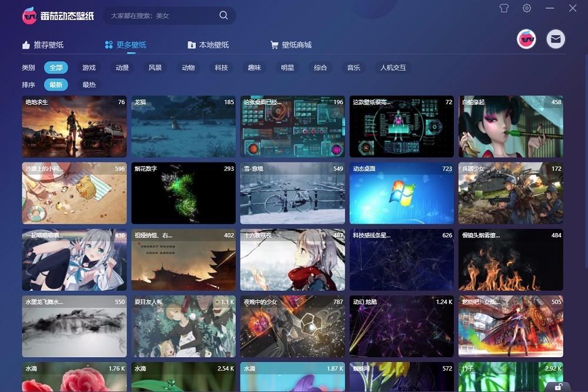Select the 人机交互 category
This screenshot has height=392, width=588.
(x=393, y=68)
